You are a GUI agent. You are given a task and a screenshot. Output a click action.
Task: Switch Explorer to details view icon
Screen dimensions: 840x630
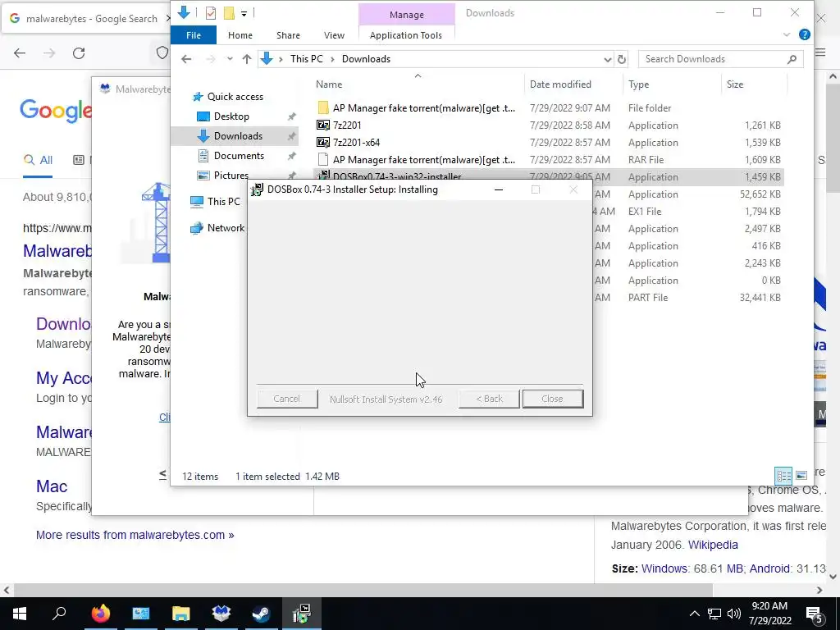point(783,476)
